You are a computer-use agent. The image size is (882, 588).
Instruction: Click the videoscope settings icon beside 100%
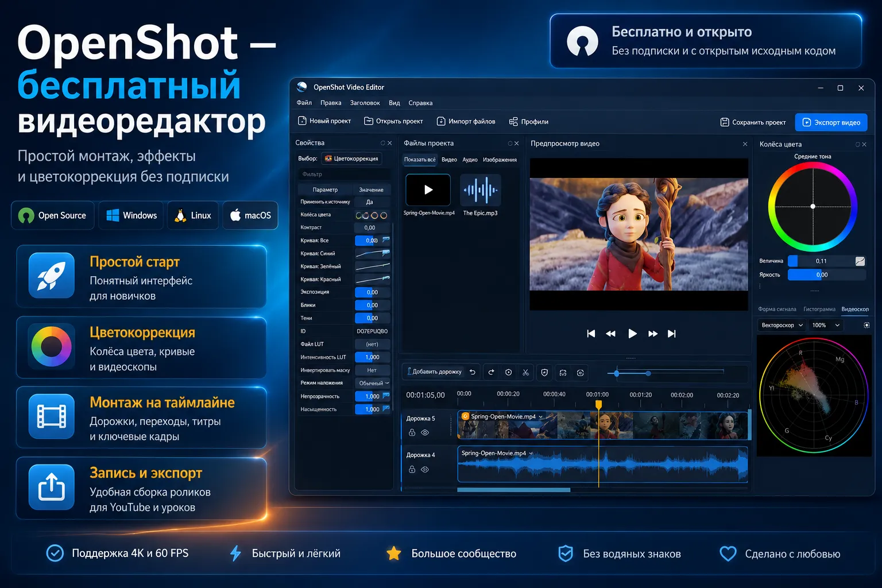pyautogui.click(x=866, y=325)
